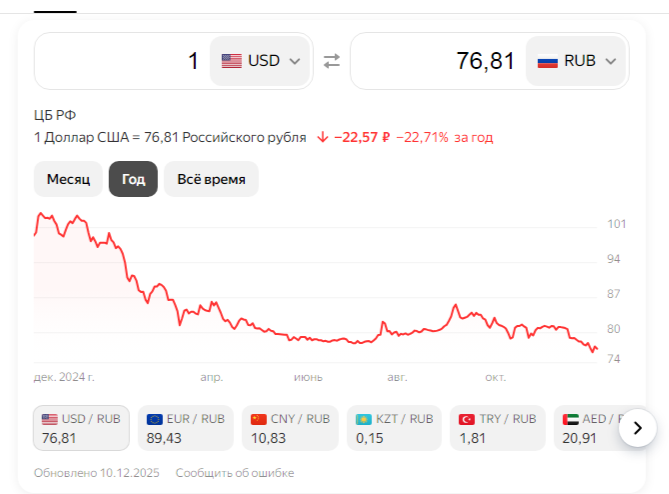
Task: Open the USD currency dropdown chevron
Action: tap(294, 61)
